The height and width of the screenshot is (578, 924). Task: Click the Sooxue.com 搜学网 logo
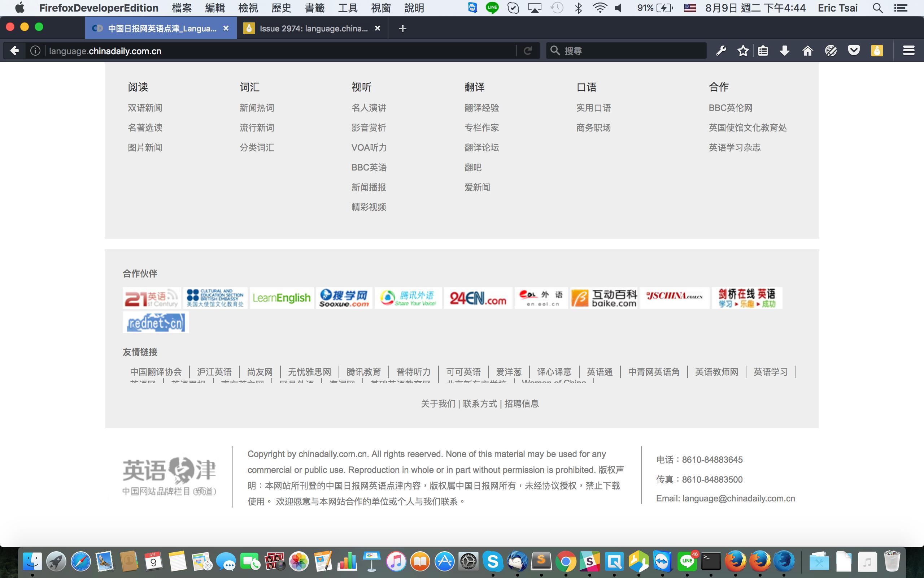pyautogui.click(x=344, y=298)
